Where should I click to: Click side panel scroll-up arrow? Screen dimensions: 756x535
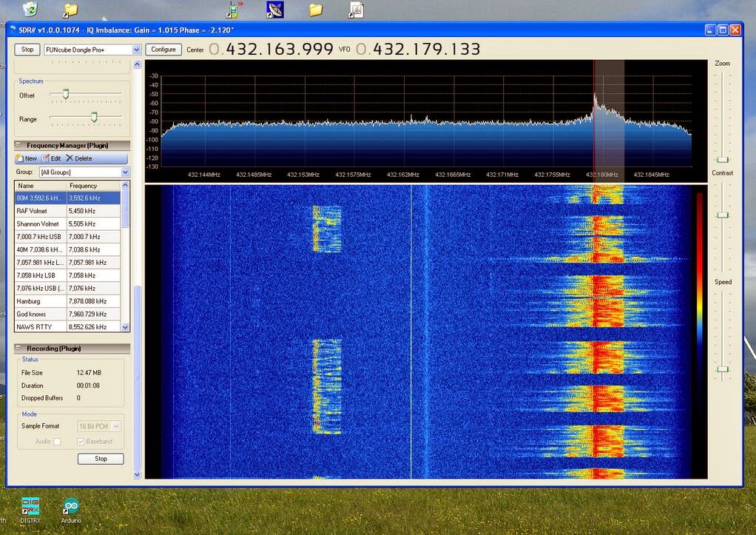coord(137,64)
